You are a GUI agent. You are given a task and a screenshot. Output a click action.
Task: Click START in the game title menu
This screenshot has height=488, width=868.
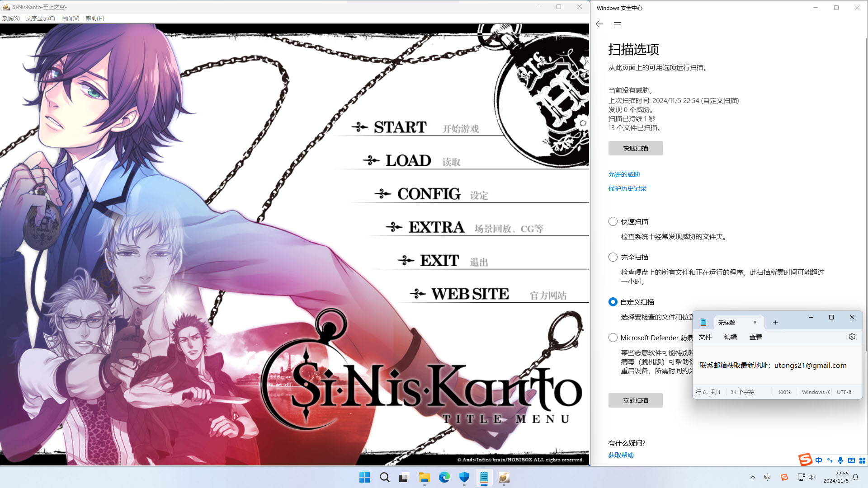pos(400,127)
